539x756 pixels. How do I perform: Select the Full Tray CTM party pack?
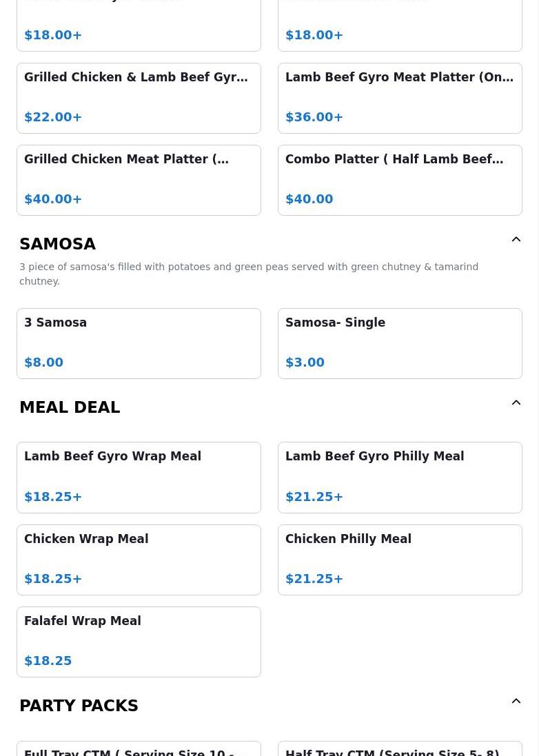click(139, 750)
